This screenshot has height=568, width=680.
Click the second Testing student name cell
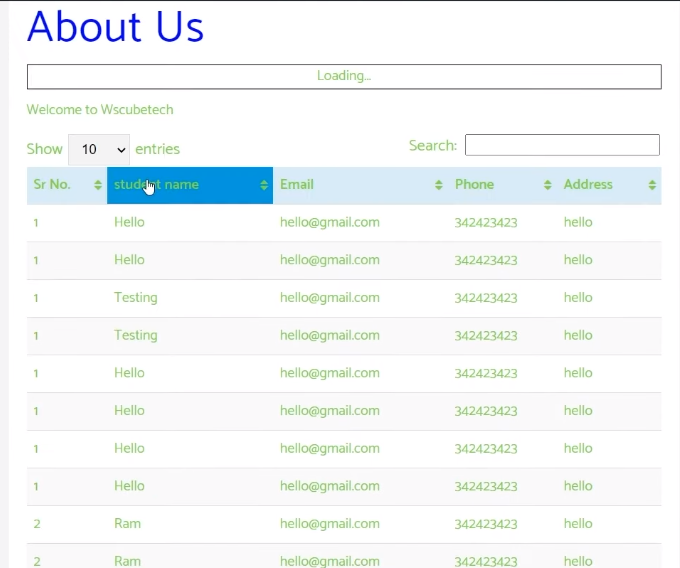tap(136, 336)
